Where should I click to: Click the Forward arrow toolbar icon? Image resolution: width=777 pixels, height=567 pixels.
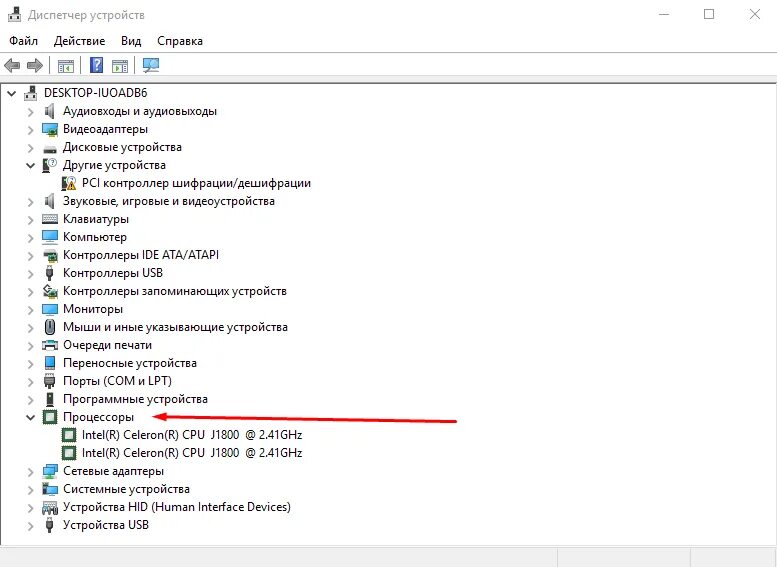(x=34, y=65)
